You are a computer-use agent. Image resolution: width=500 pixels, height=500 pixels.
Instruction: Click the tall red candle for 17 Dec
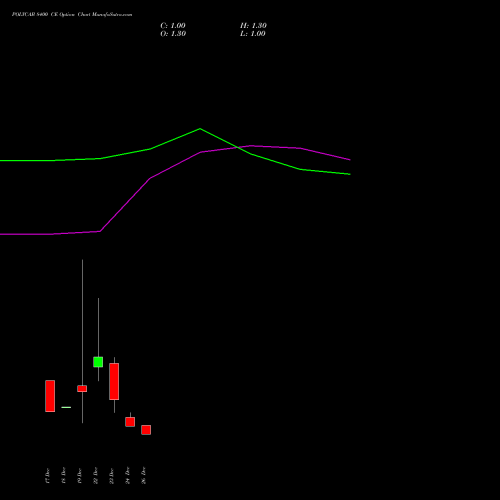click(50, 396)
